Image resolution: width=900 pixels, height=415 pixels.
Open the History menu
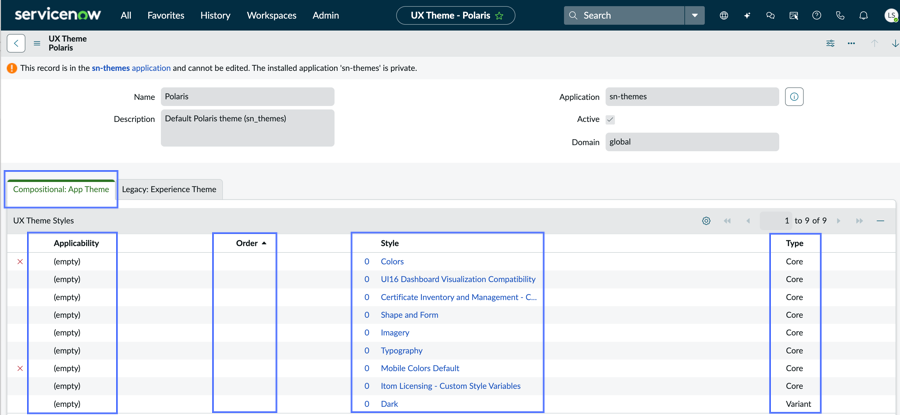click(215, 15)
